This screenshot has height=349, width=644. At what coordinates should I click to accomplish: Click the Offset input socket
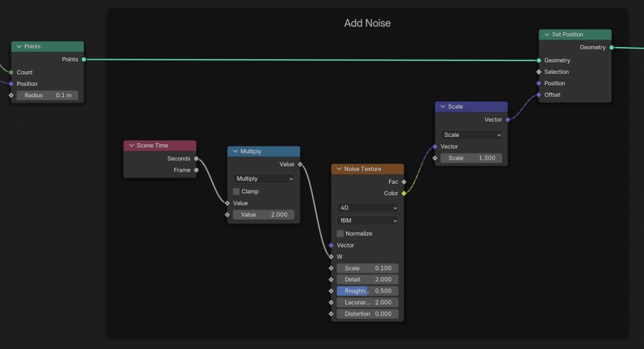(x=539, y=95)
